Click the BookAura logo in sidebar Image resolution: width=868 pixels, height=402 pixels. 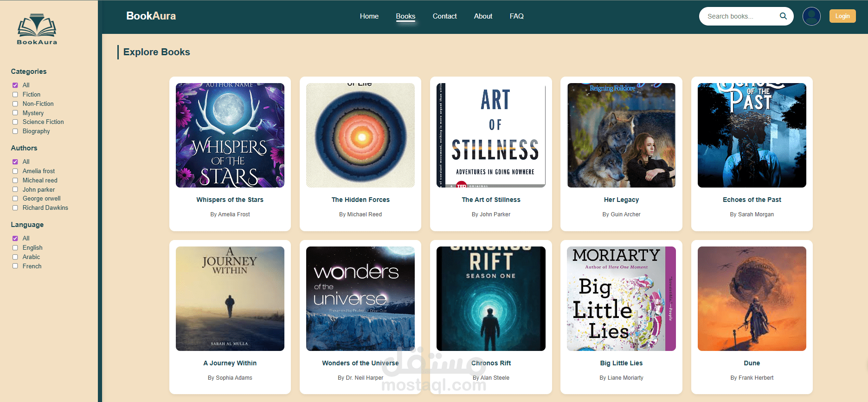point(37,29)
